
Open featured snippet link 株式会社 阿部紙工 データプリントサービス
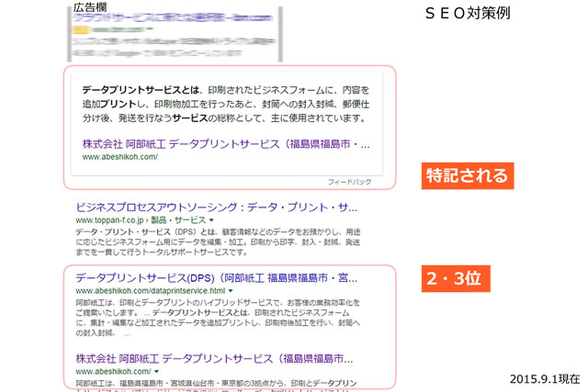click(x=226, y=144)
